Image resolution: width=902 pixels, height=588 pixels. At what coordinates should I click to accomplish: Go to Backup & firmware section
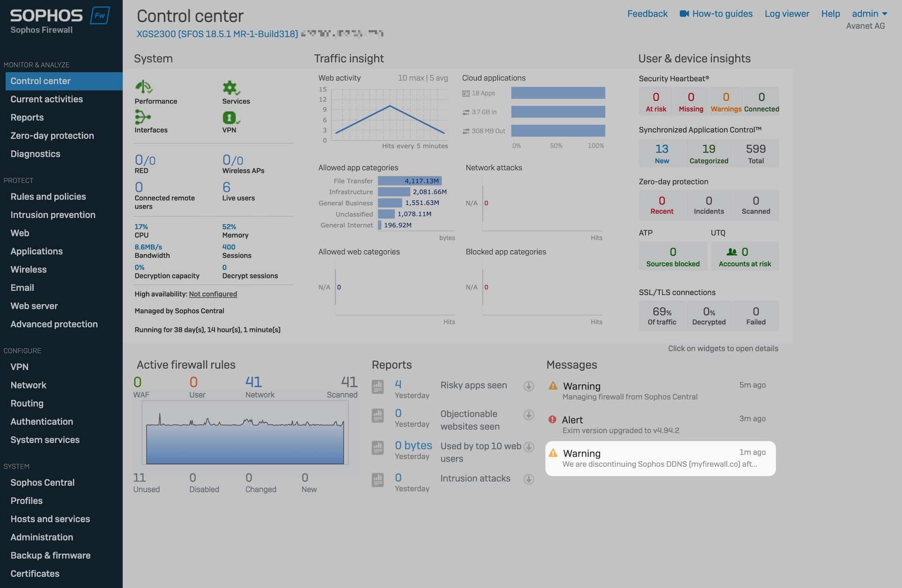[x=50, y=555]
